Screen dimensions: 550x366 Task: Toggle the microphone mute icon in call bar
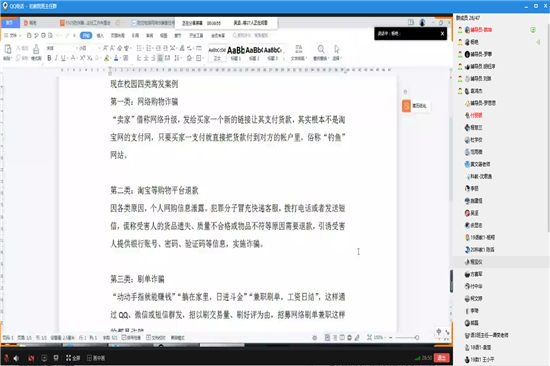[6, 358]
